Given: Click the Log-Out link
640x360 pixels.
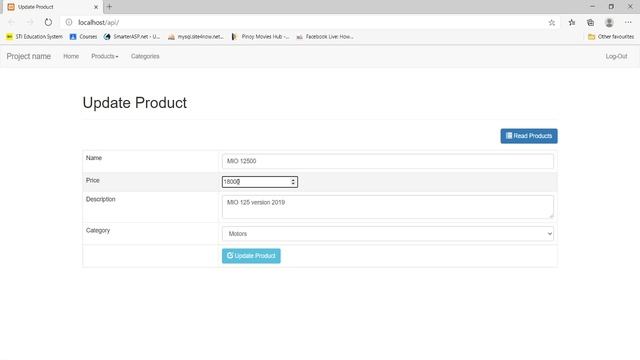Looking at the screenshot, I should pos(616,56).
